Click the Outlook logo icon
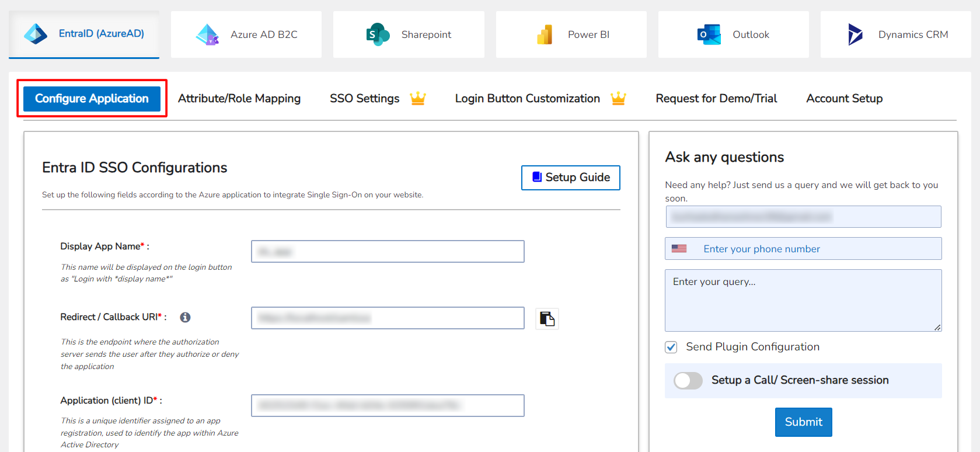 (x=709, y=34)
